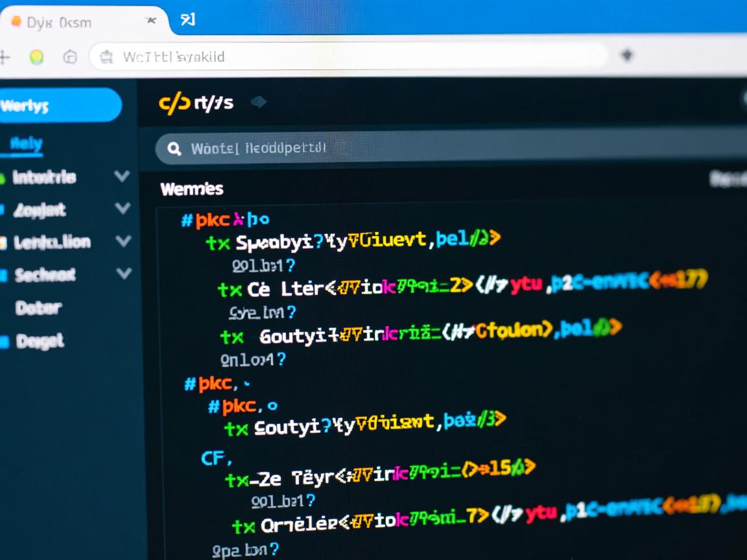747x560 pixels.
Task: Click the magnifier icon in the Wootel search bar
Action: pos(174,149)
